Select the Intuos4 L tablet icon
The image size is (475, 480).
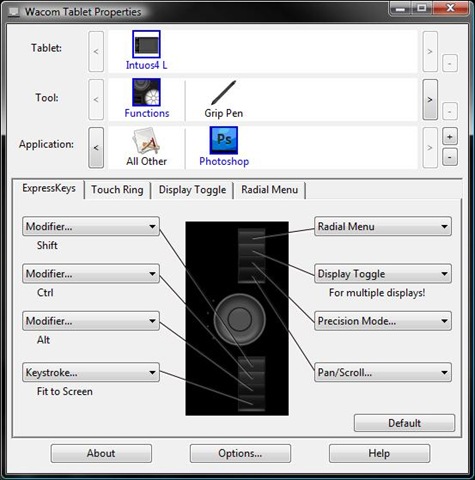pyautogui.click(x=146, y=44)
